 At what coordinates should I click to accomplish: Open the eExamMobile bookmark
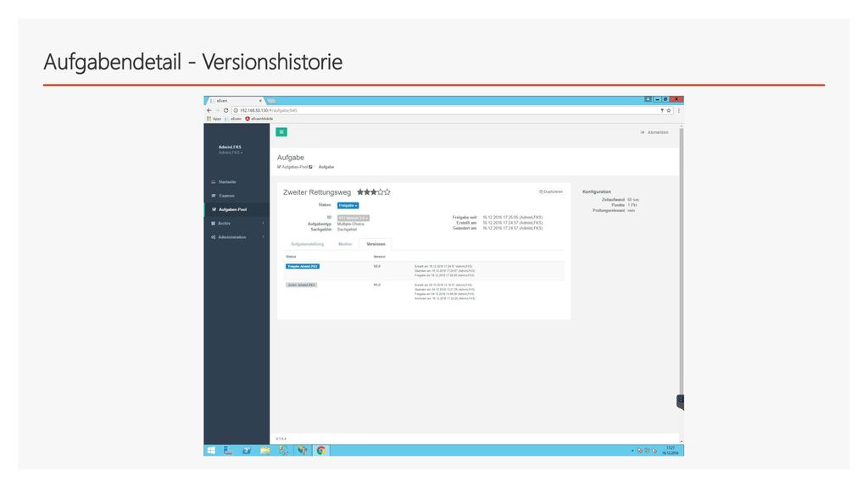click(x=259, y=119)
